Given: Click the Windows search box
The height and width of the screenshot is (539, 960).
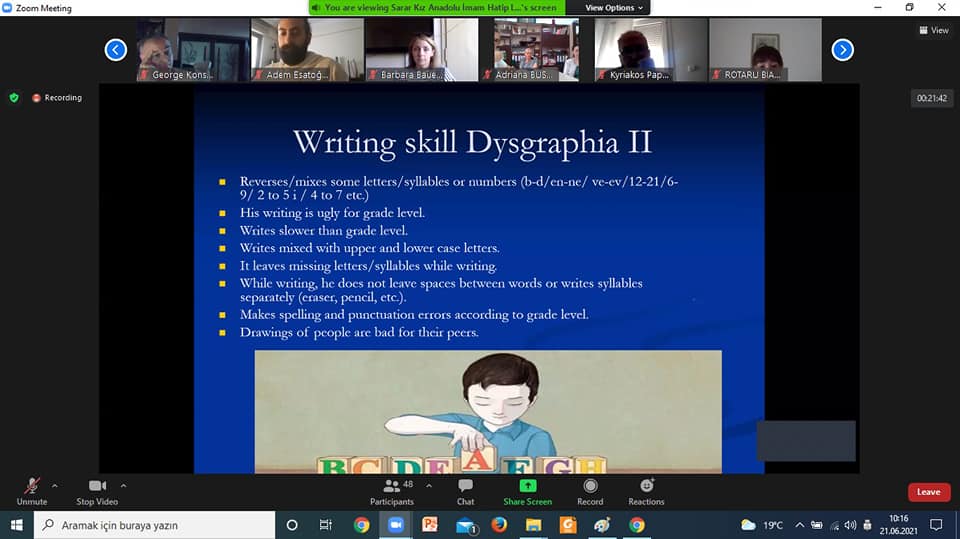Looking at the screenshot, I should pos(155,525).
